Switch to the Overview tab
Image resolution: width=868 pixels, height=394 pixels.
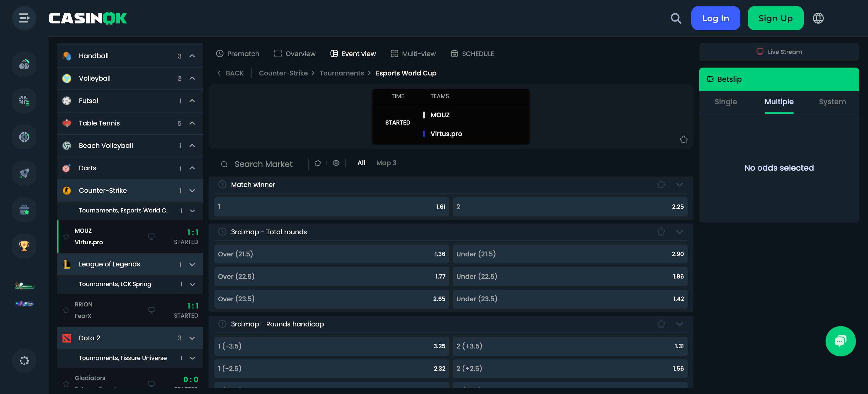tap(295, 54)
